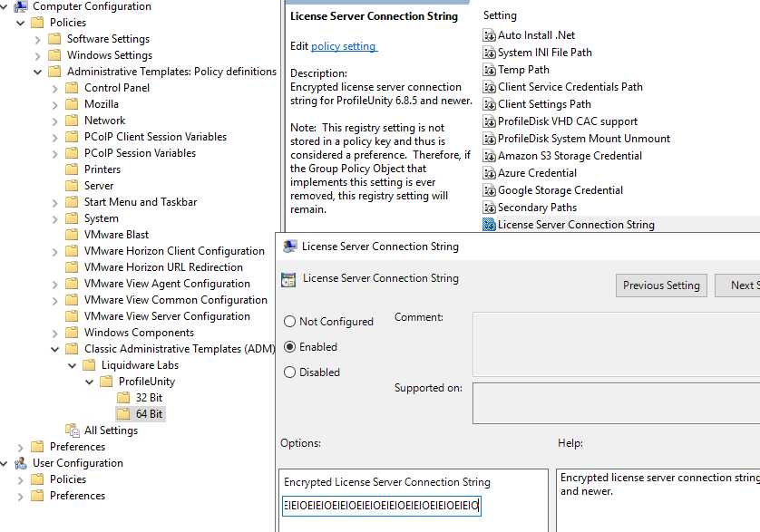Screen dimensions: 760x532
Task: Open the policy setting link
Action: 343,46
